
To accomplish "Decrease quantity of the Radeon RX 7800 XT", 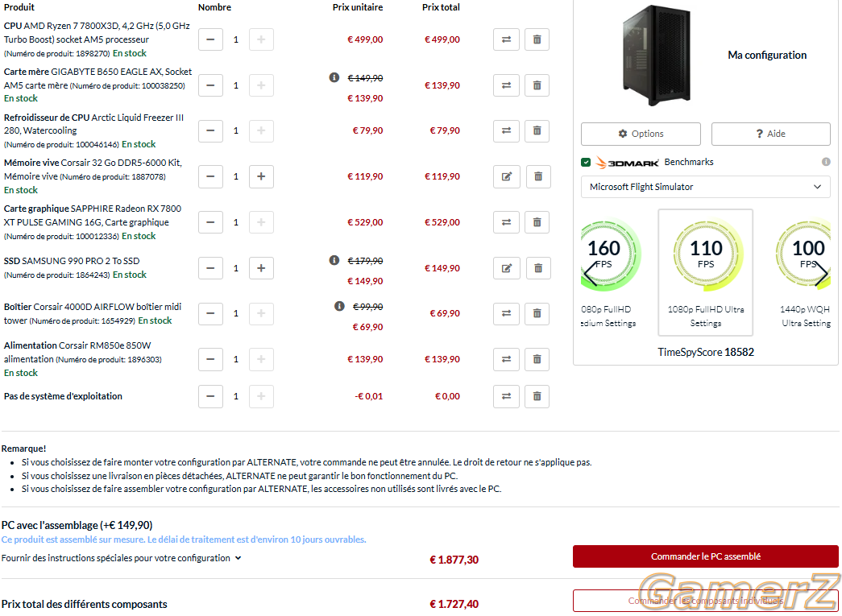I will click(x=210, y=222).
